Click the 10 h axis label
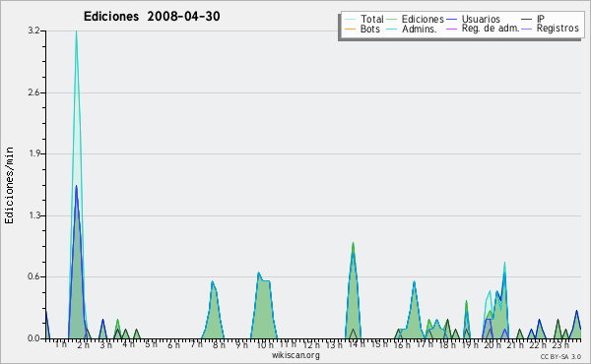The height and width of the screenshot is (364, 591). (265, 344)
